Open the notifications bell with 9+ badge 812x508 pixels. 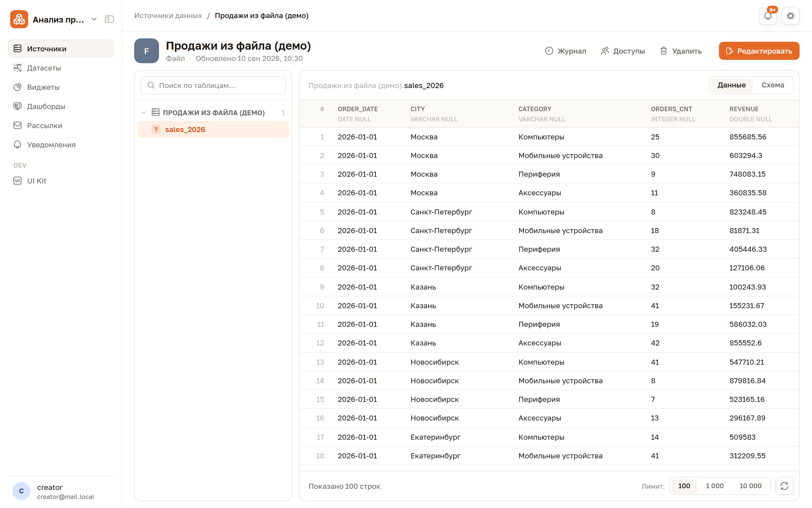(x=768, y=16)
